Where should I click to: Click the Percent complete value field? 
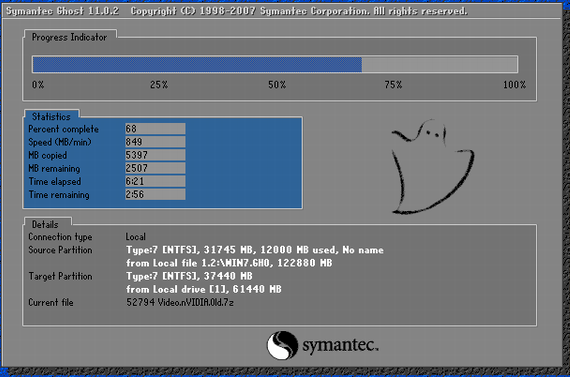pos(155,129)
